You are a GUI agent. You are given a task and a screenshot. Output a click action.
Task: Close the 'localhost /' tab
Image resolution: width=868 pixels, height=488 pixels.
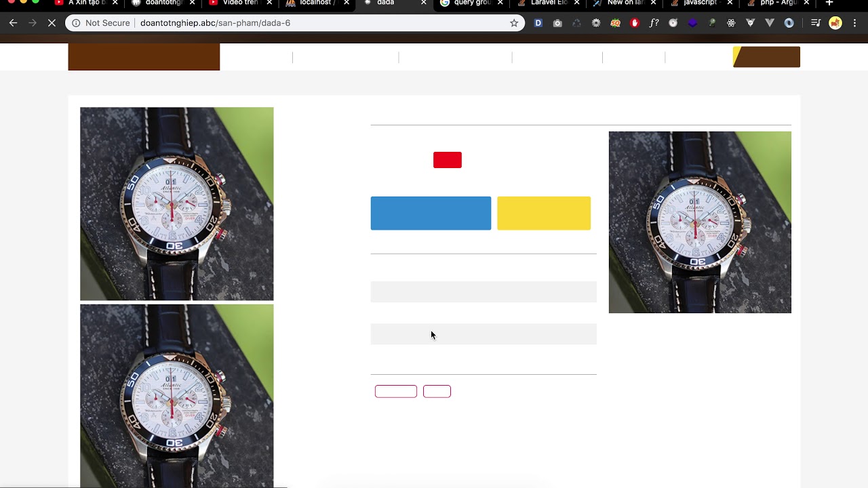click(347, 3)
